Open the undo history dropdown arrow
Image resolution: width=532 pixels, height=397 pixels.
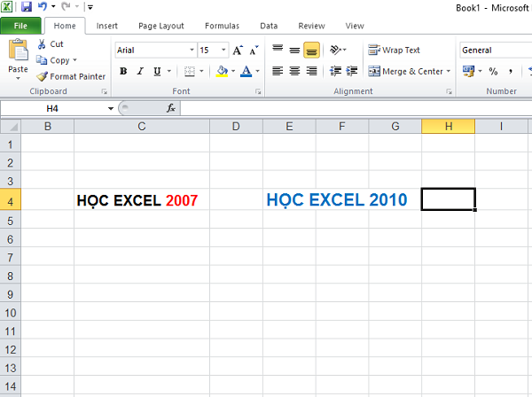[53, 6]
